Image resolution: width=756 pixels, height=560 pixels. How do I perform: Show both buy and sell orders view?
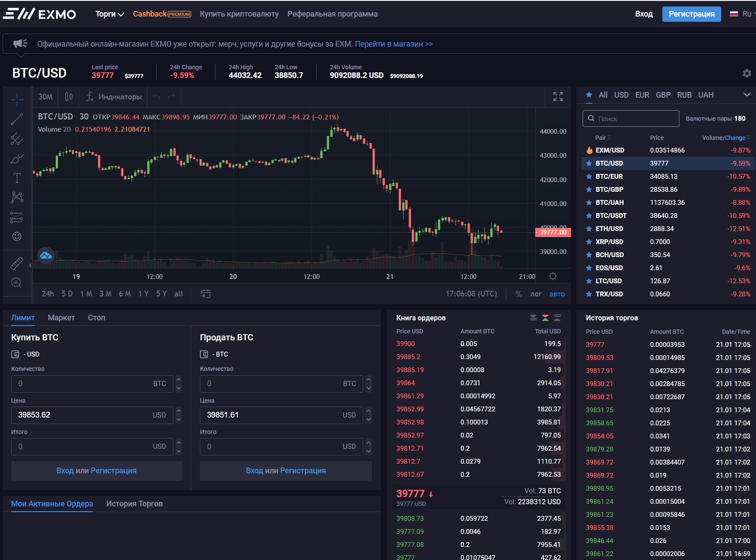click(545, 318)
